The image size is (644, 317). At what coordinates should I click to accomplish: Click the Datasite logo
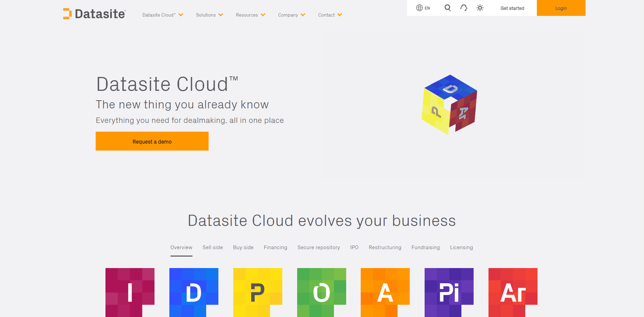click(94, 14)
